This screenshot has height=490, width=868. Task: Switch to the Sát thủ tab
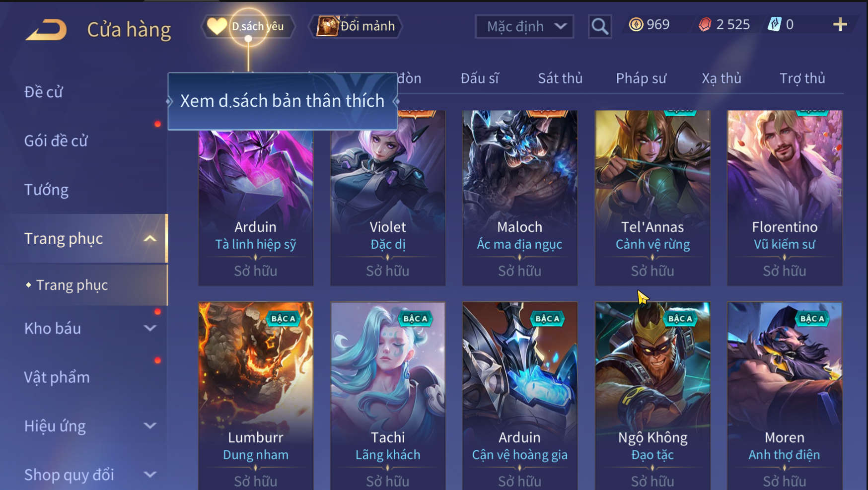click(560, 78)
